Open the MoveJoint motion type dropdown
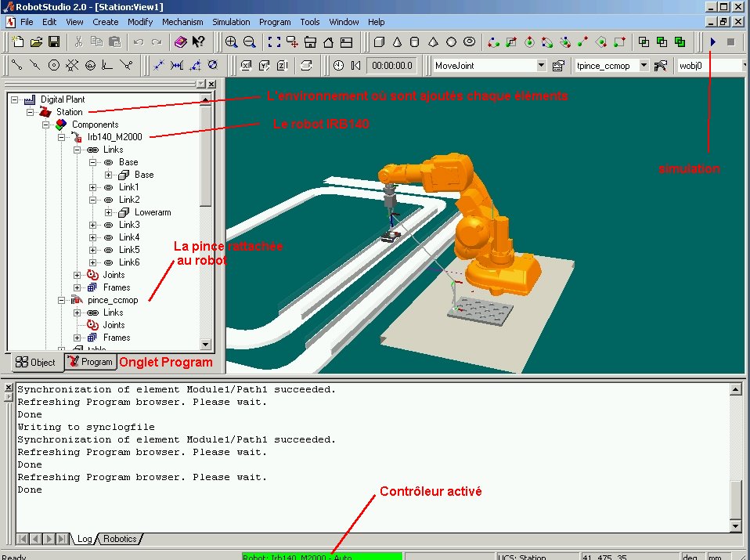 point(541,65)
